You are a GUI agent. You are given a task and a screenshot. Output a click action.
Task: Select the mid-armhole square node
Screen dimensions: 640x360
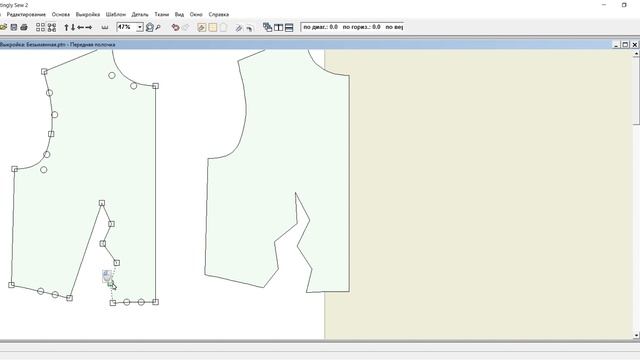coord(51,134)
